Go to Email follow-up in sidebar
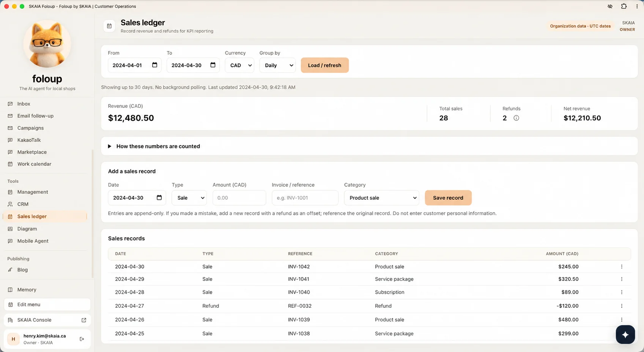Image resolution: width=644 pixels, height=352 pixels. (35, 116)
